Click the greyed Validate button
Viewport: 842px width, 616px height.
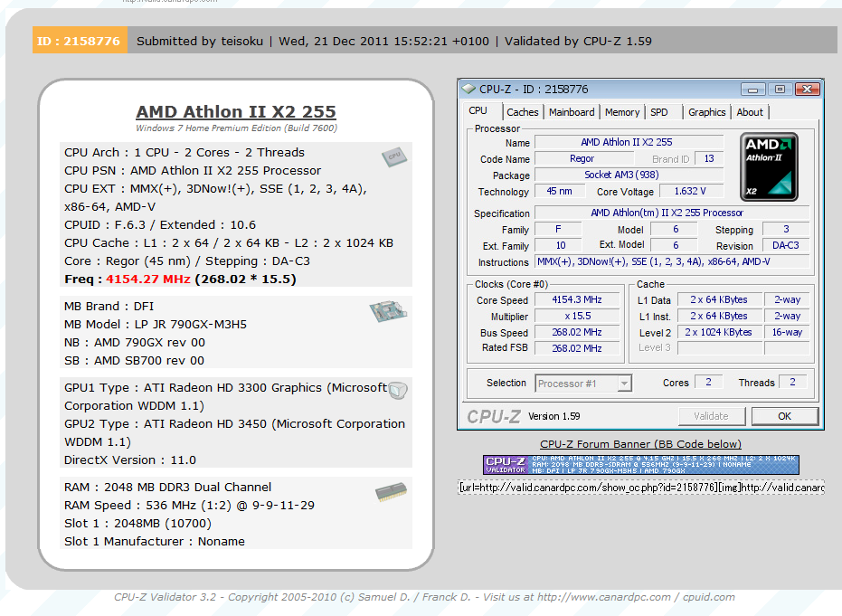tap(711, 416)
